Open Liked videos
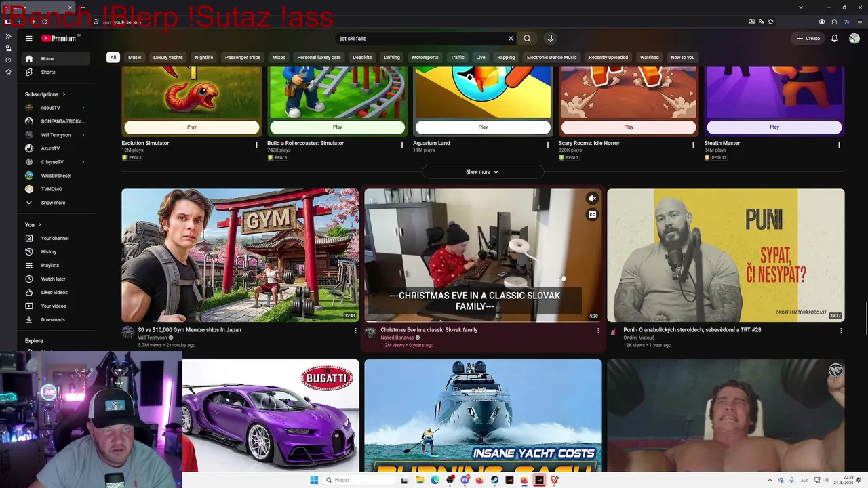Screen dimensions: 868x488 tap(54, 293)
